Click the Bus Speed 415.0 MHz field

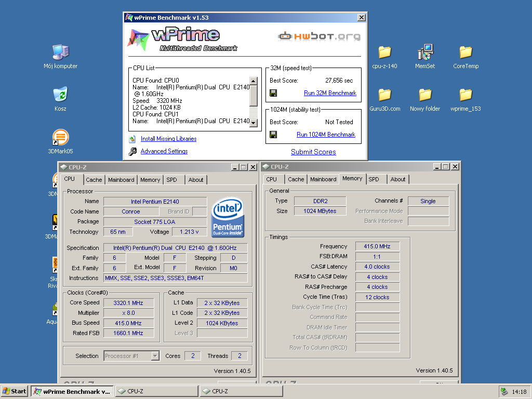pos(129,323)
